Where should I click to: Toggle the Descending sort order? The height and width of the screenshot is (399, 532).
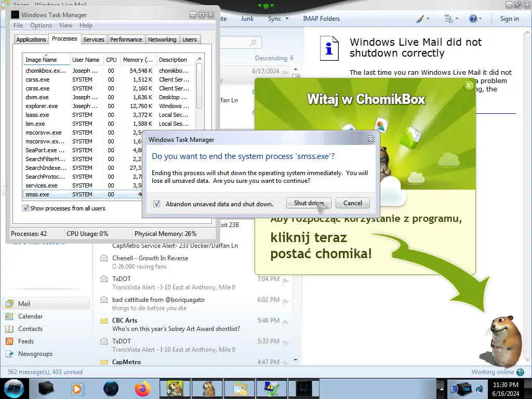[274, 58]
